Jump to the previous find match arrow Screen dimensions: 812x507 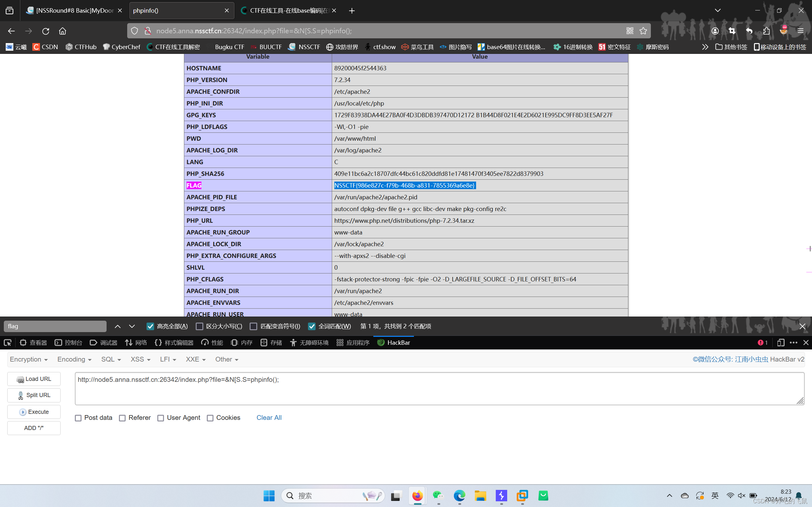pyautogui.click(x=117, y=326)
